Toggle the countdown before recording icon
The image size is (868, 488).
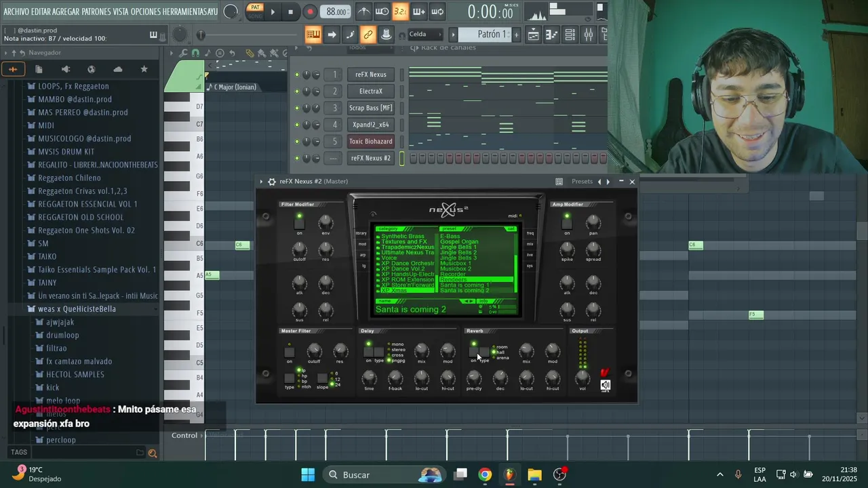pyautogui.click(x=400, y=12)
